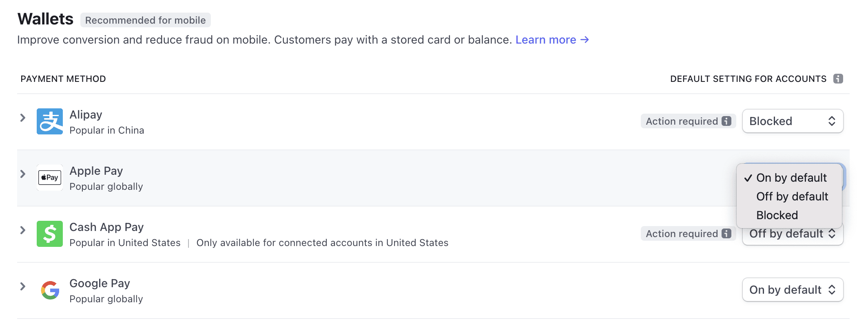Click the Recommended for mobile badge
The image size is (868, 321).
(x=146, y=20)
